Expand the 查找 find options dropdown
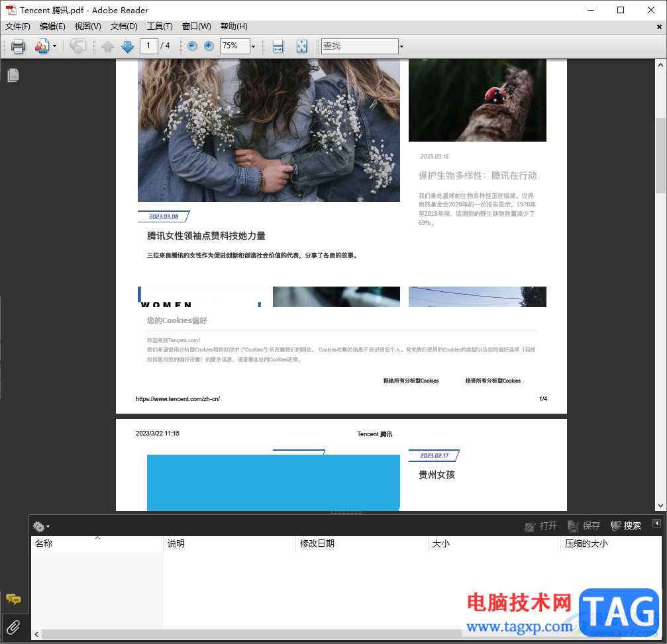Screen dimensions: 667x644 coord(401,46)
